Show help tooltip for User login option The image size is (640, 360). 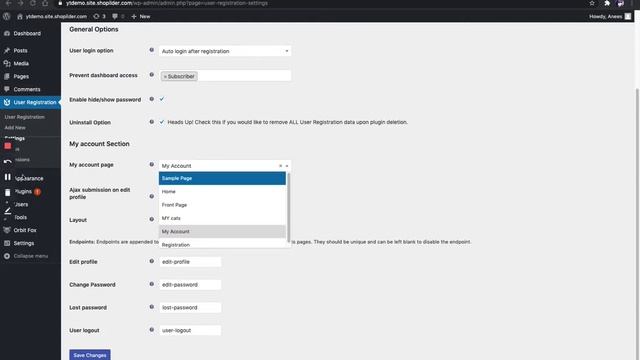coord(151,50)
